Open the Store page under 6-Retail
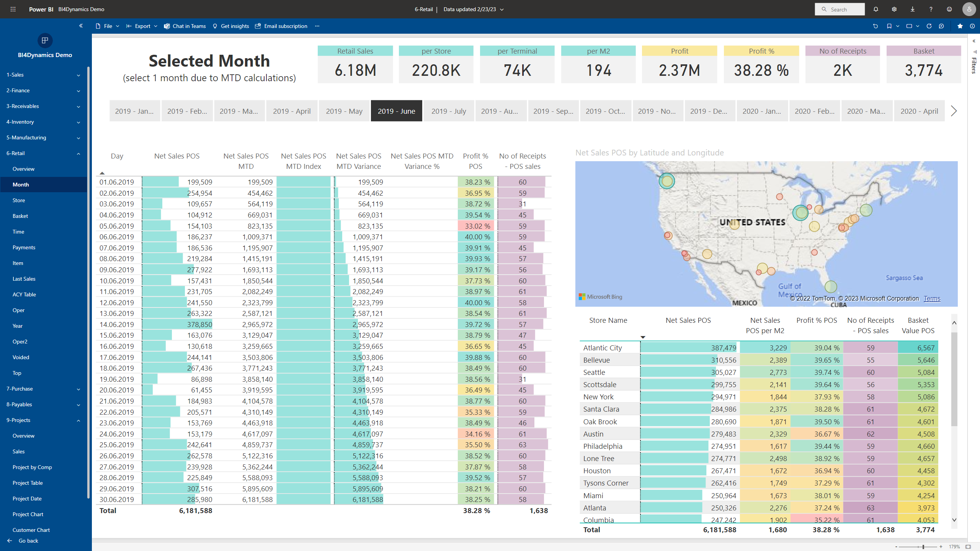Viewport: 980px width, 551px height. click(x=19, y=200)
